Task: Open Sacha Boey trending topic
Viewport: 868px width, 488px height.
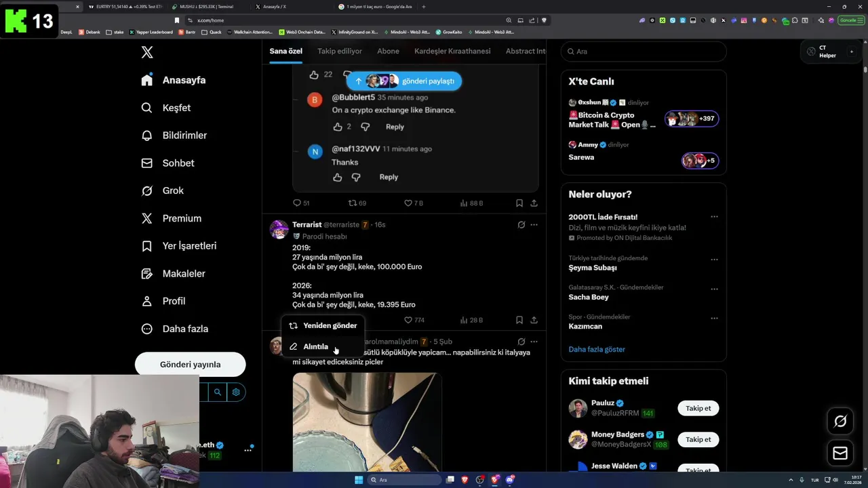Action: 588,297
